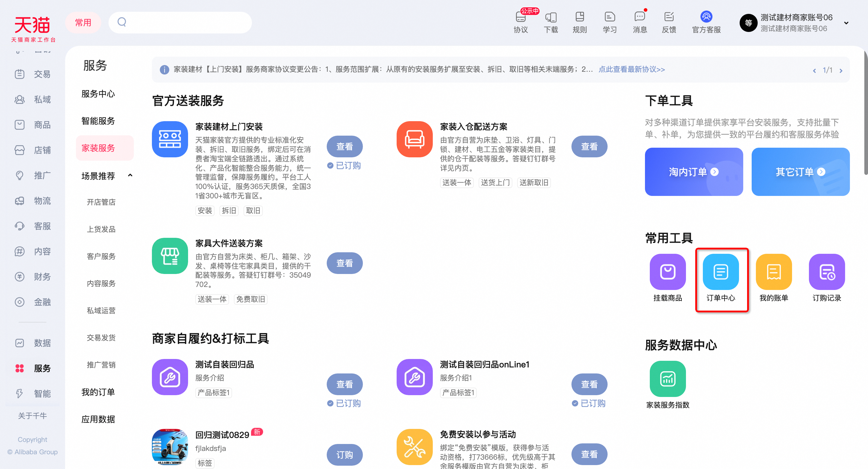Open 店铺 in left sidebar

(x=33, y=150)
